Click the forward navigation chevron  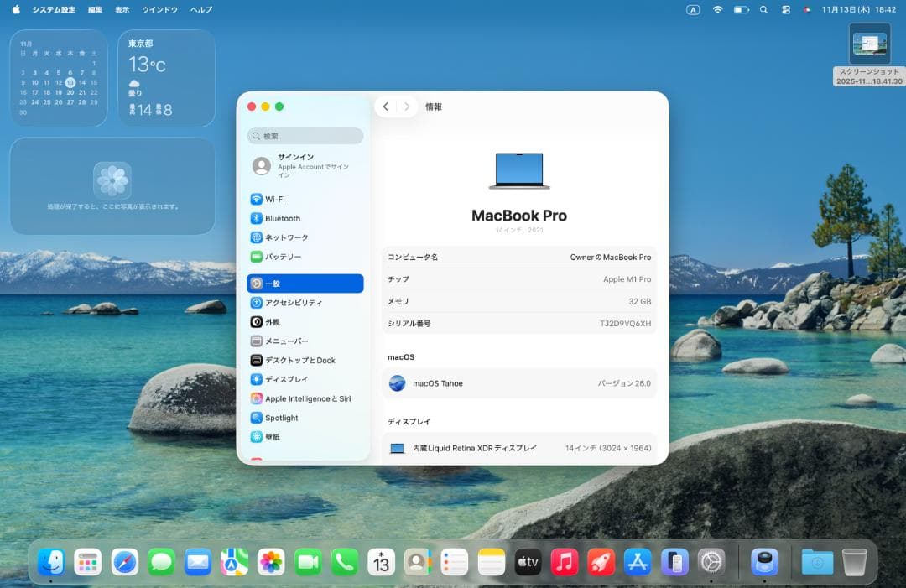(x=407, y=107)
